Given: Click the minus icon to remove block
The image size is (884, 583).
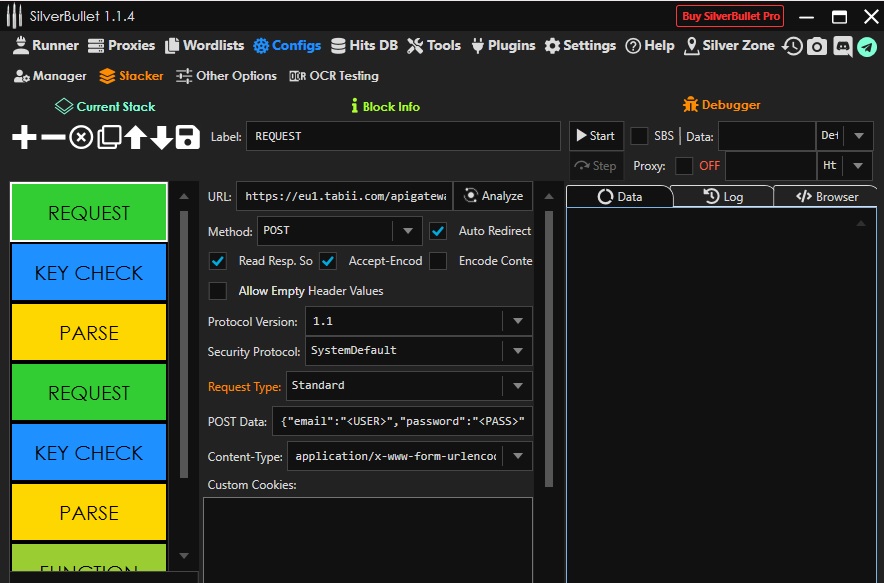Looking at the screenshot, I should (x=53, y=137).
